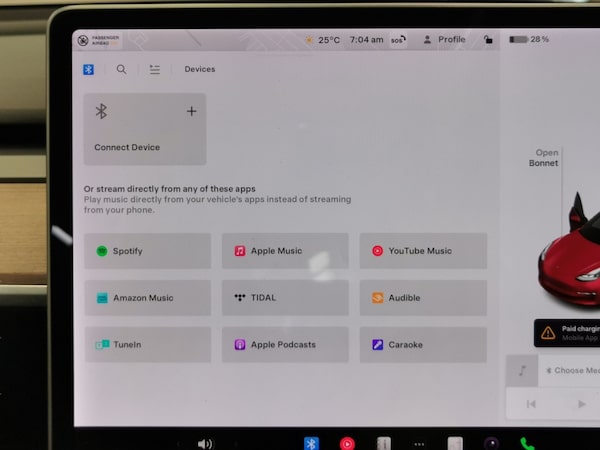The width and height of the screenshot is (600, 450).
Task: Launch Apple Music app tile
Action: [285, 251]
